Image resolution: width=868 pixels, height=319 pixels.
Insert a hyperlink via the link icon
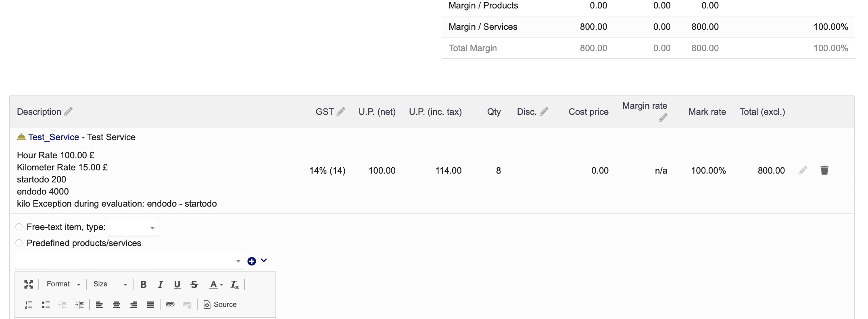(170, 304)
